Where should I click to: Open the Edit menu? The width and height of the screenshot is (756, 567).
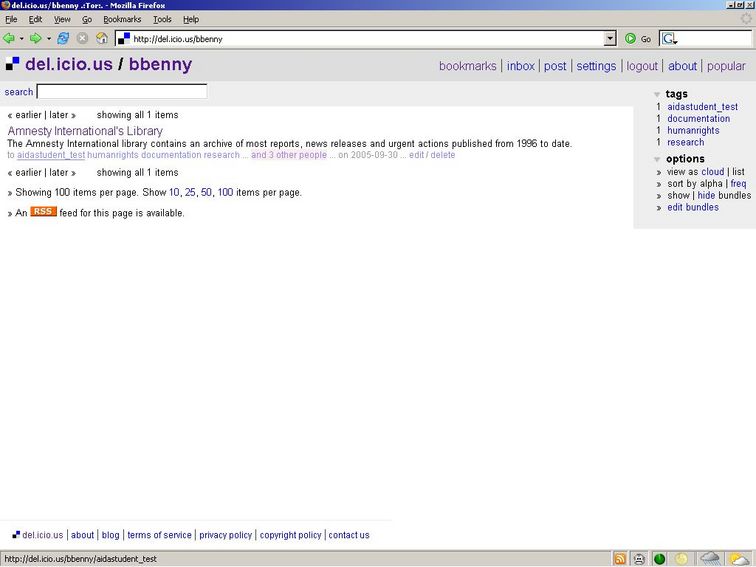(x=35, y=19)
